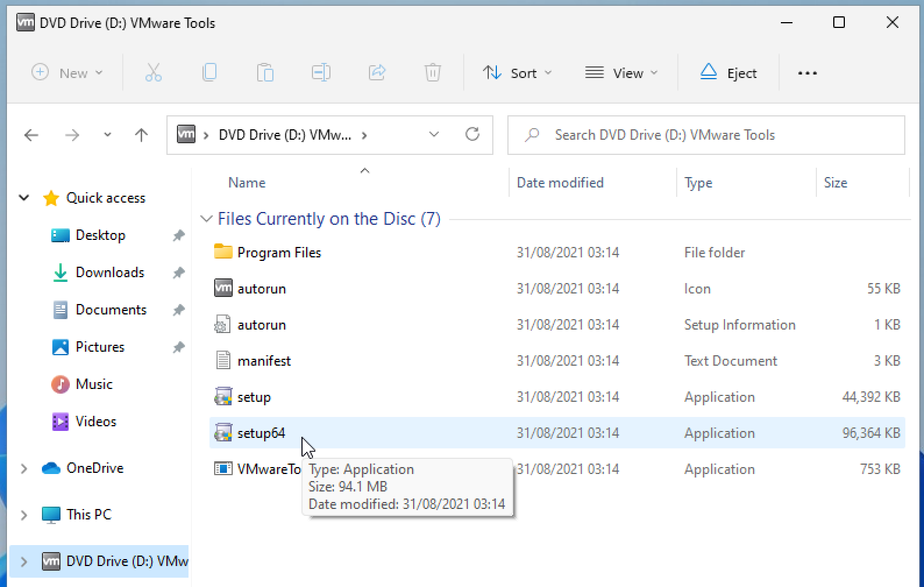
Task: Eject the DVD drive
Action: point(728,73)
